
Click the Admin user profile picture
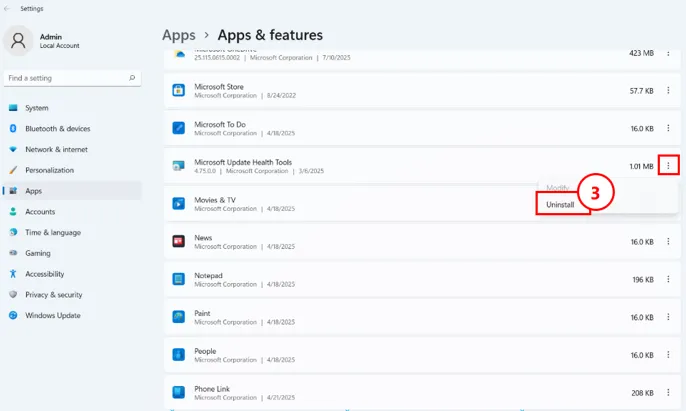click(19, 40)
